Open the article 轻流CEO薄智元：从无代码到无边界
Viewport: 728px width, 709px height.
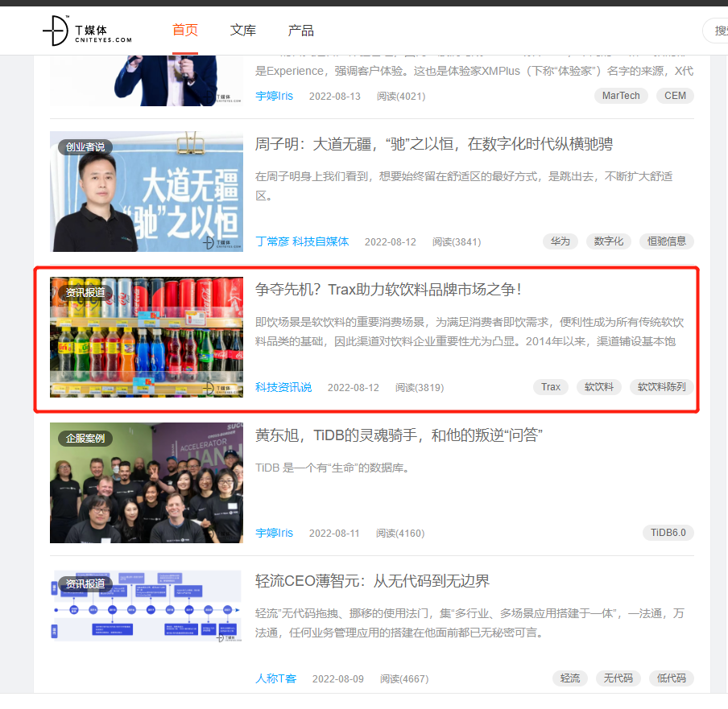pos(372,581)
